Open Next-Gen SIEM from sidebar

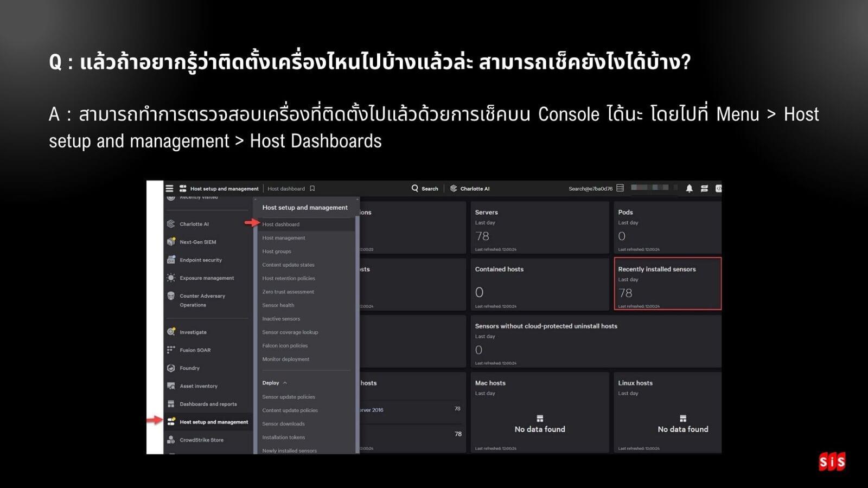pos(198,242)
